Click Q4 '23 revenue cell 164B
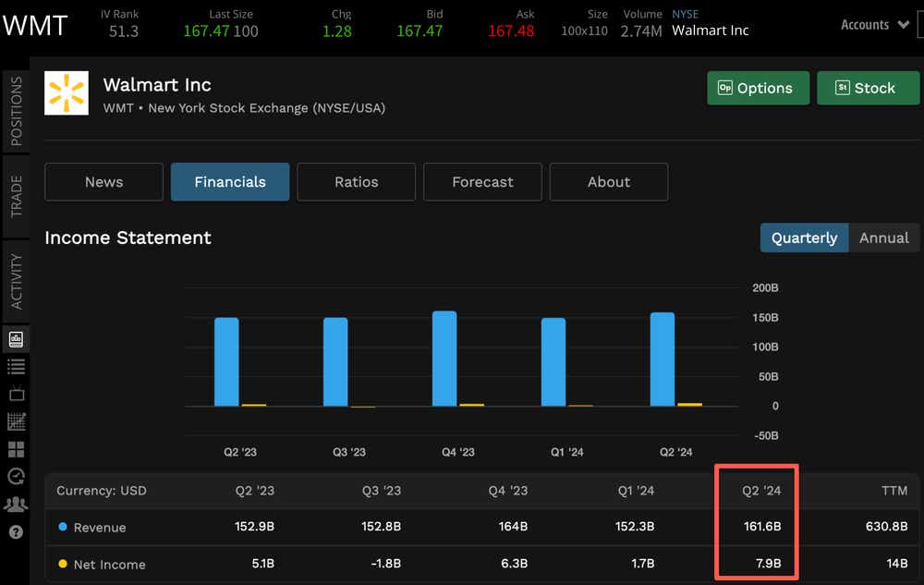Screen dimensions: 924x585 click(513, 526)
